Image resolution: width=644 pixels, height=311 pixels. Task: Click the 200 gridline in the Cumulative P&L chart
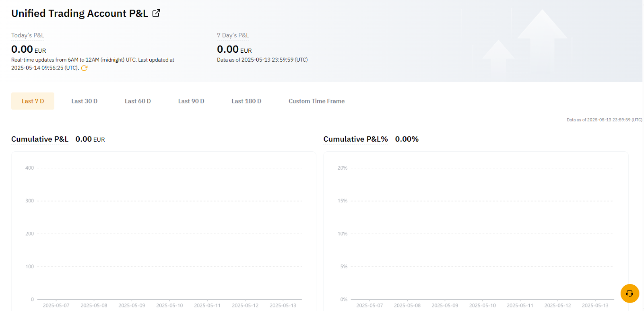169,234
